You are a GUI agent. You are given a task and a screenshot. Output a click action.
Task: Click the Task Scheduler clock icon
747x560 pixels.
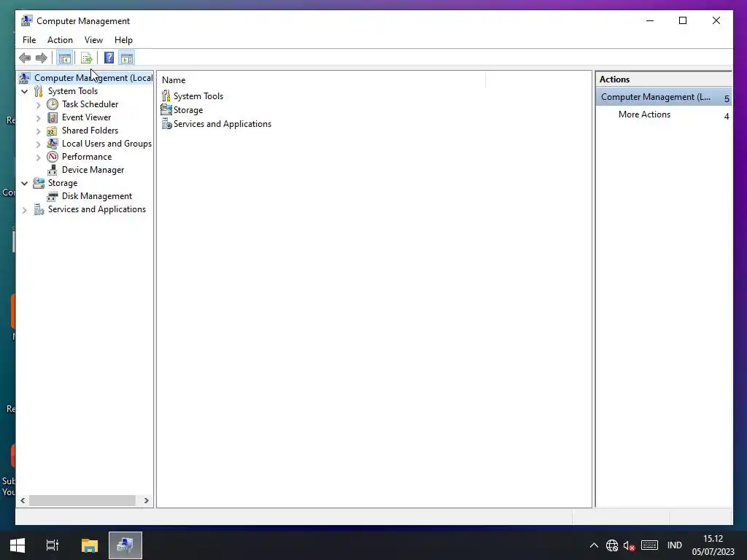pos(53,104)
